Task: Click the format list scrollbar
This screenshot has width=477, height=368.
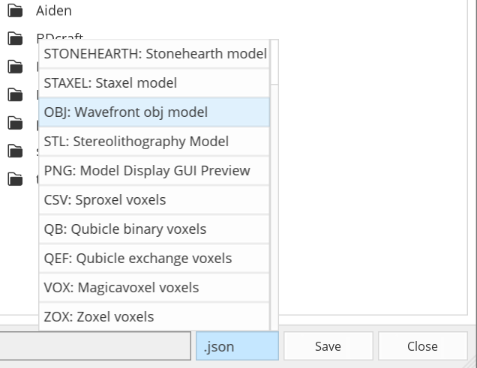Action: [x=274, y=185]
